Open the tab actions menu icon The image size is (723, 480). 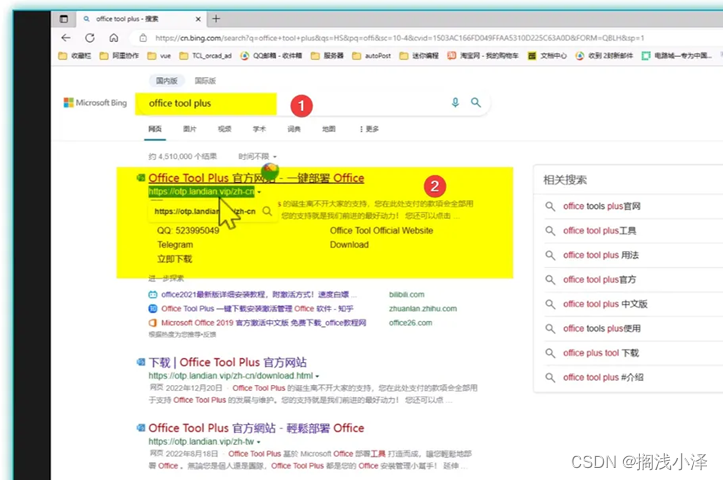(64, 19)
